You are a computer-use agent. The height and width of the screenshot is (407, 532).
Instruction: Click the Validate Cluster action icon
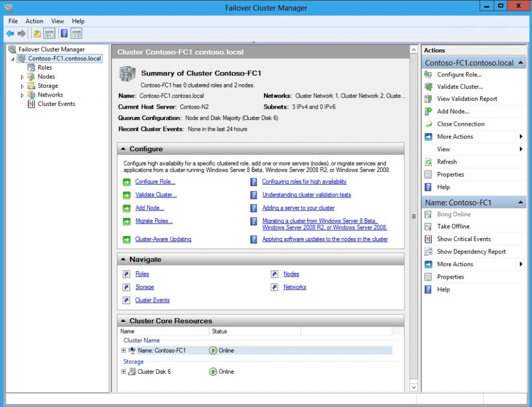428,87
